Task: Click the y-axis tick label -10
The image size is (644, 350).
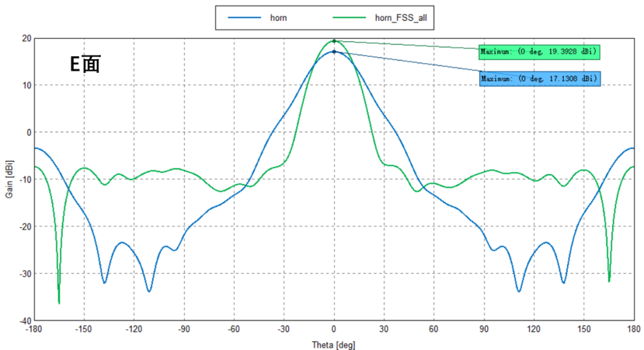Action: pos(25,179)
